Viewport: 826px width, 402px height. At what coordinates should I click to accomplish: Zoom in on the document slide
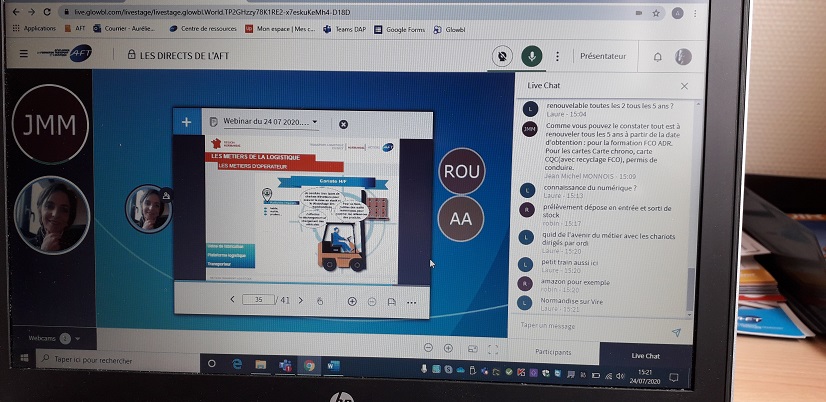(x=352, y=301)
